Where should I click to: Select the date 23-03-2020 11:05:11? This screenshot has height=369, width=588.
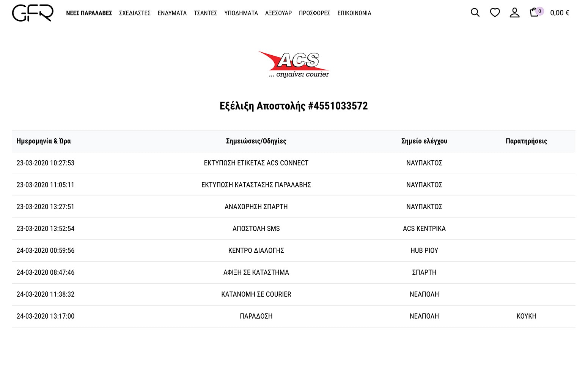(46, 185)
